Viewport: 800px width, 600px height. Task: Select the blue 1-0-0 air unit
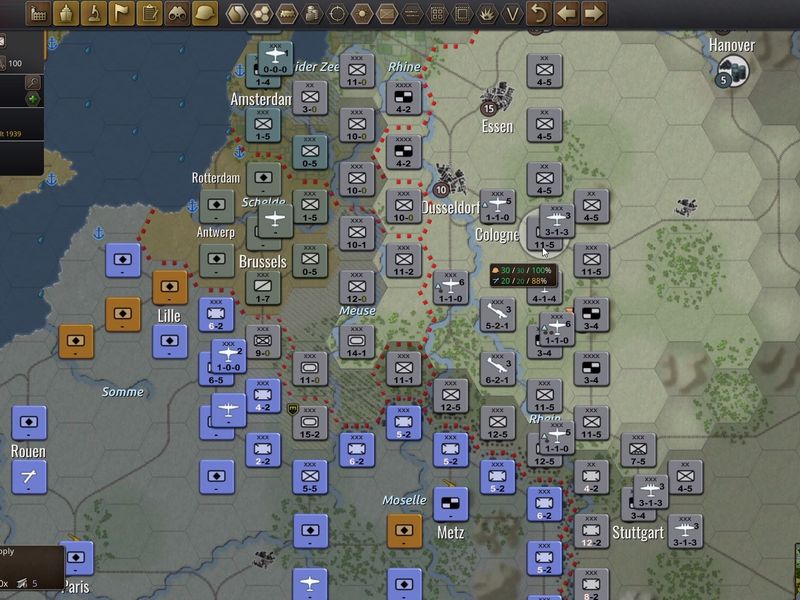(229, 356)
